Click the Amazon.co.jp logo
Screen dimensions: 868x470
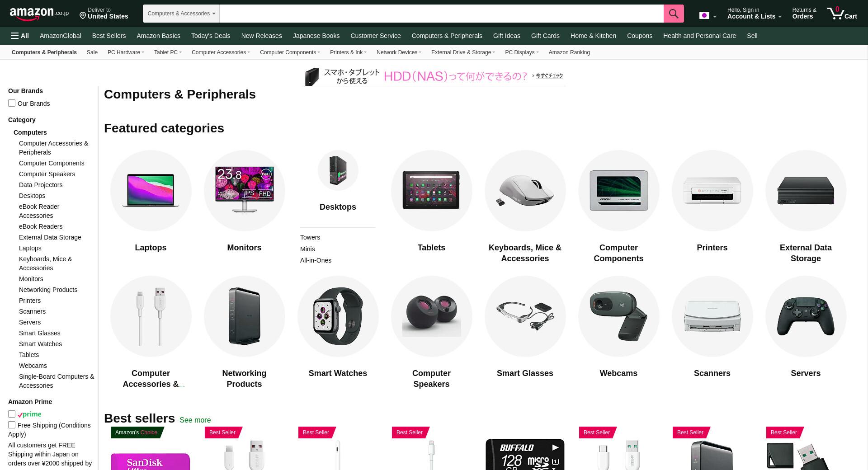[x=39, y=14]
